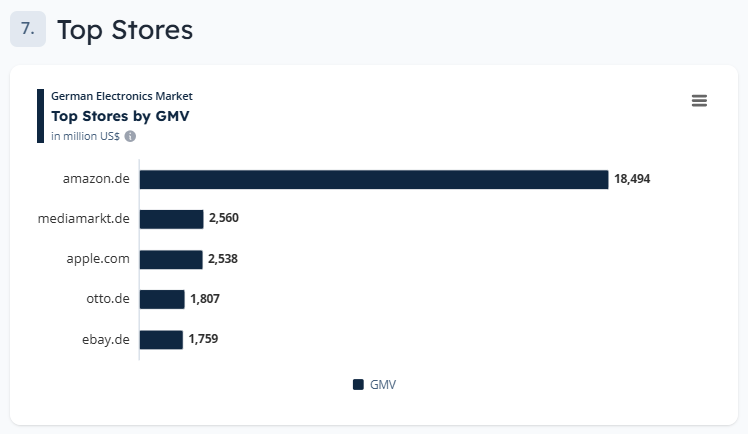The height and width of the screenshot is (434, 748).
Task: Select the ebay.de axis label
Action: pyautogui.click(x=106, y=339)
